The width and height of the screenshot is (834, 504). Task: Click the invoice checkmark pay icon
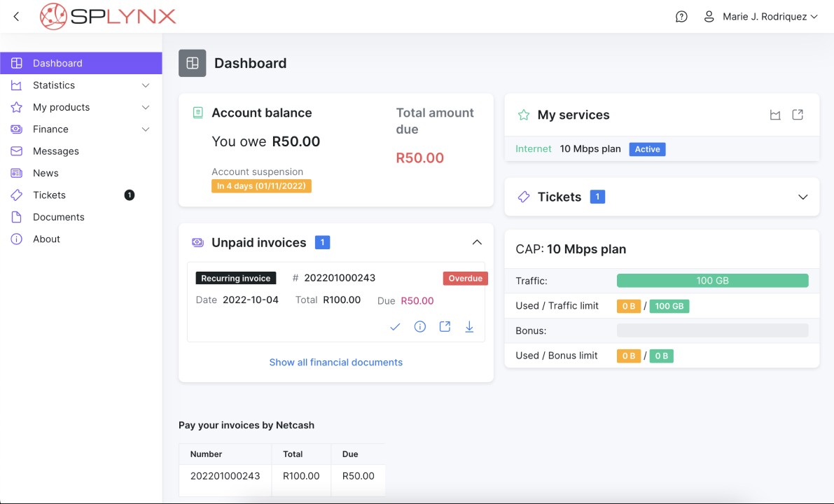395,327
